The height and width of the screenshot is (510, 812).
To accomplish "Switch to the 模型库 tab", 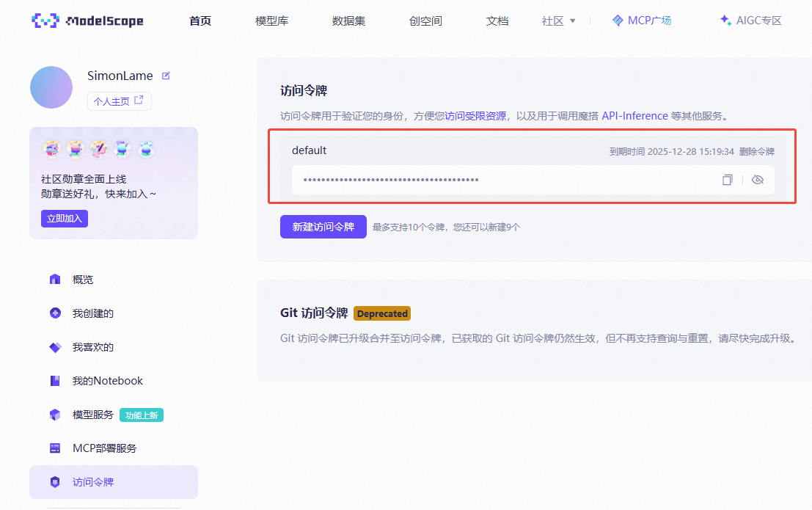I will tap(272, 21).
